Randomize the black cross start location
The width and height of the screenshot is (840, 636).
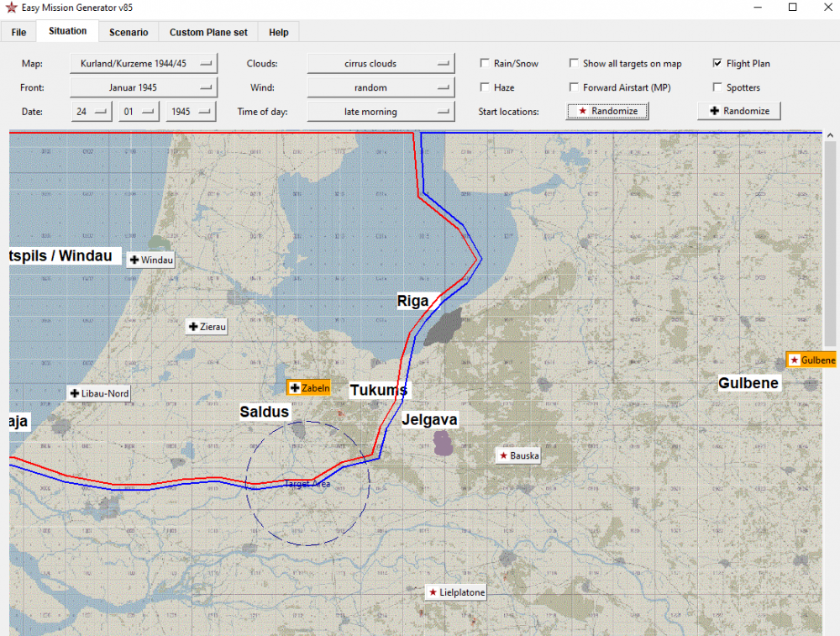tap(739, 111)
